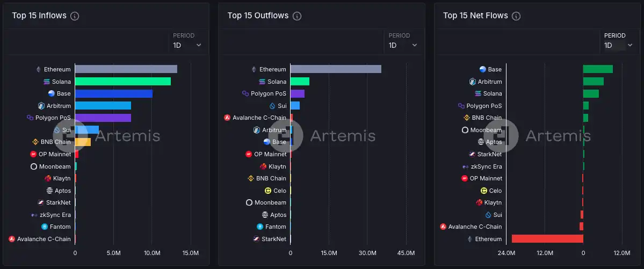Click the Ethereum bar in Outflows chart

click(x=336, y=69)
